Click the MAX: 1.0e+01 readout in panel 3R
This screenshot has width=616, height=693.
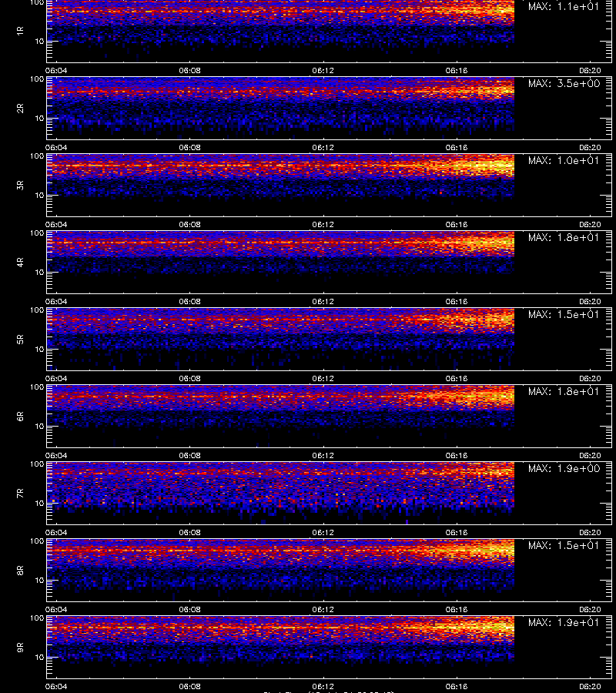[564, 160]
